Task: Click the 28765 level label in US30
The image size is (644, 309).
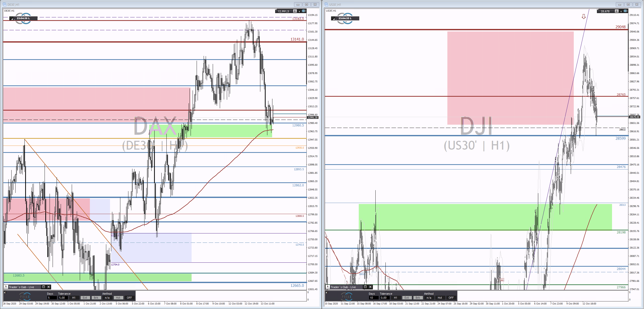Action: tap(621, 94)
